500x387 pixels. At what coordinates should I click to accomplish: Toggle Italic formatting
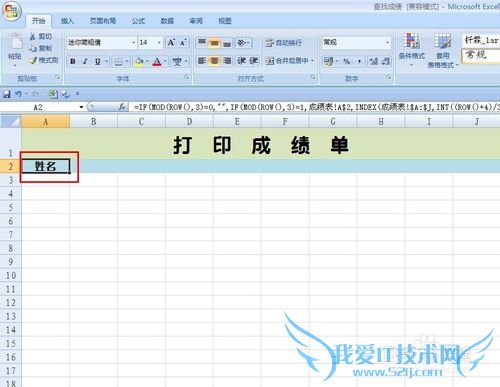pos(85,62)
